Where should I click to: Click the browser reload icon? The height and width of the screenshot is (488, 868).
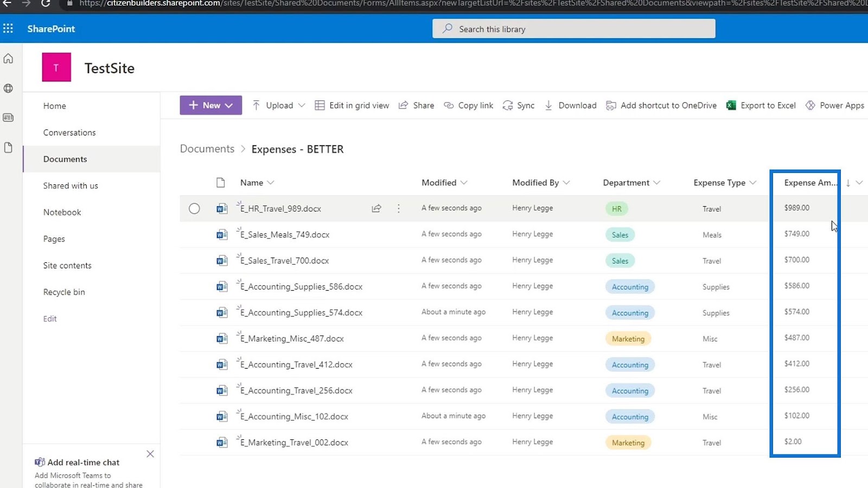[x=46, y=4]
